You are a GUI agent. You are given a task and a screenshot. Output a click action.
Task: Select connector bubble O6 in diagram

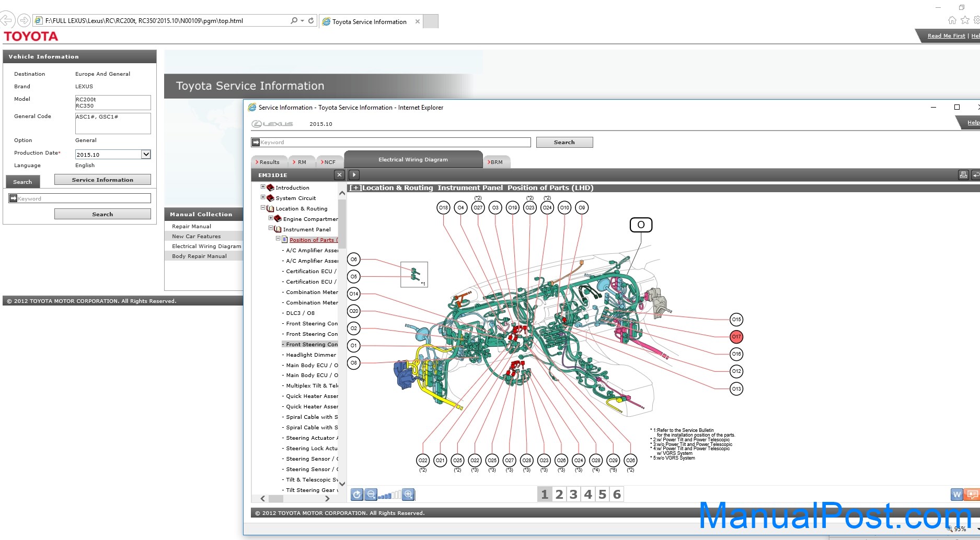tap(354, 259)
